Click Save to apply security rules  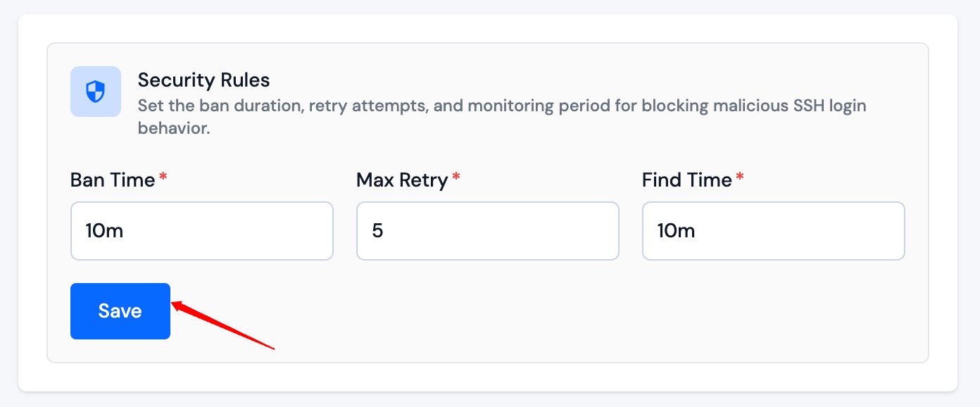click(120, 311)
